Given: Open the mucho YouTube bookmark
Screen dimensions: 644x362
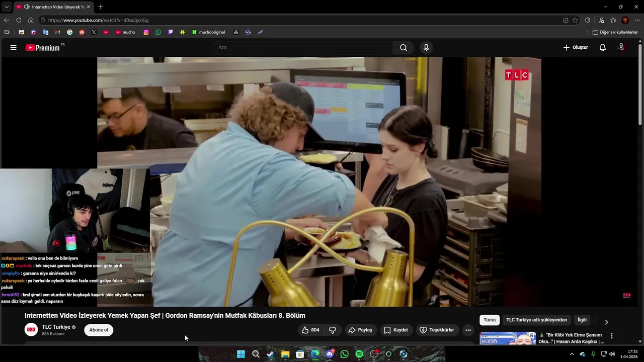Looking at the screenshot, I should point(125,32).
